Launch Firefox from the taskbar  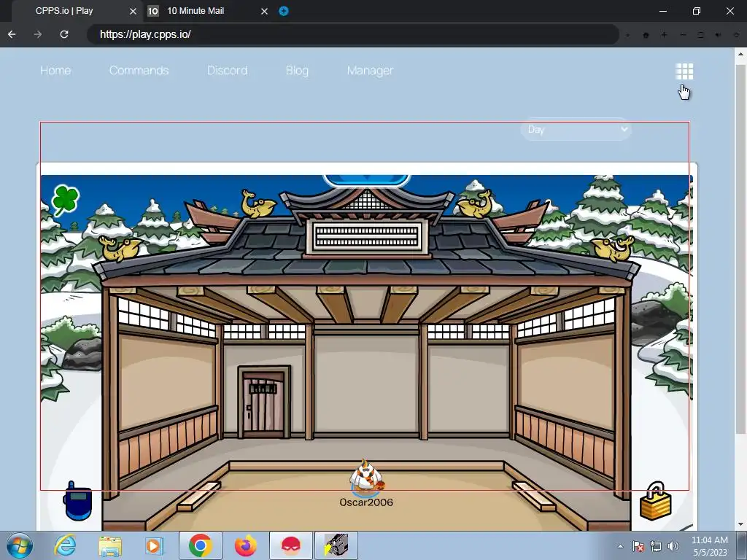[x=245, y=545]
